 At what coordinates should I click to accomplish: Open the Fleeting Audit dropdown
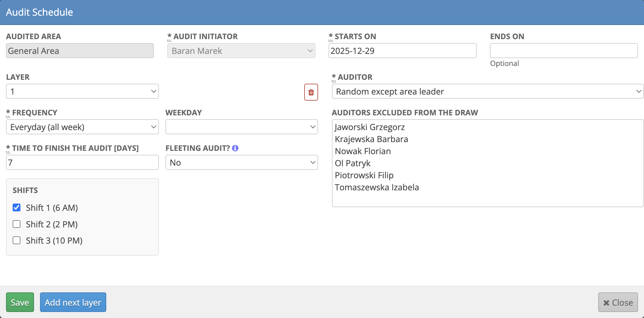[x=241, y=162]
